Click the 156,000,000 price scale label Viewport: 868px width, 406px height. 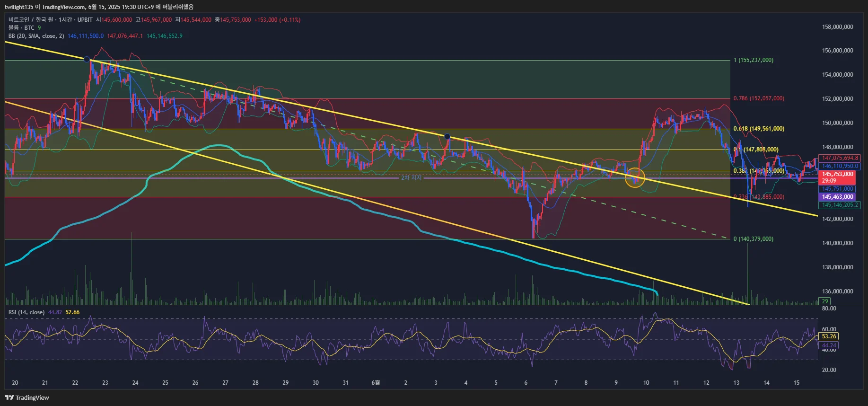tap(838, 51)
